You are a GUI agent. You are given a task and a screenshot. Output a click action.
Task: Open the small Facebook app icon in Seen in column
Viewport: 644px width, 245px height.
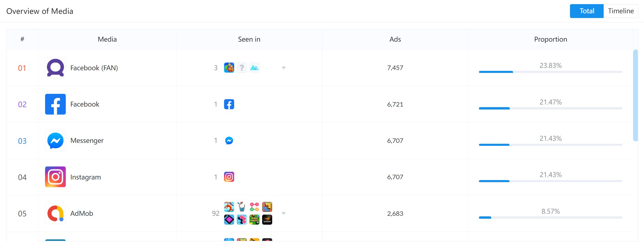(x=229, y=104)
